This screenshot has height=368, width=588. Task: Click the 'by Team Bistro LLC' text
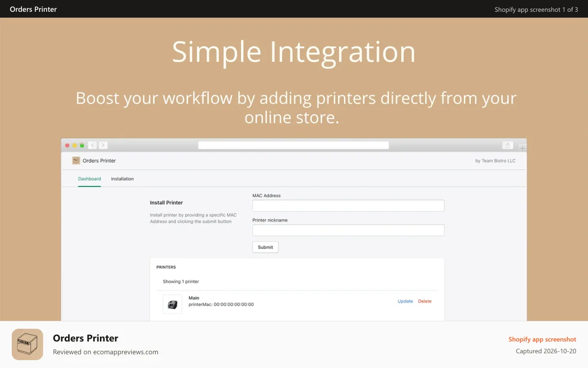click(495, 160)
